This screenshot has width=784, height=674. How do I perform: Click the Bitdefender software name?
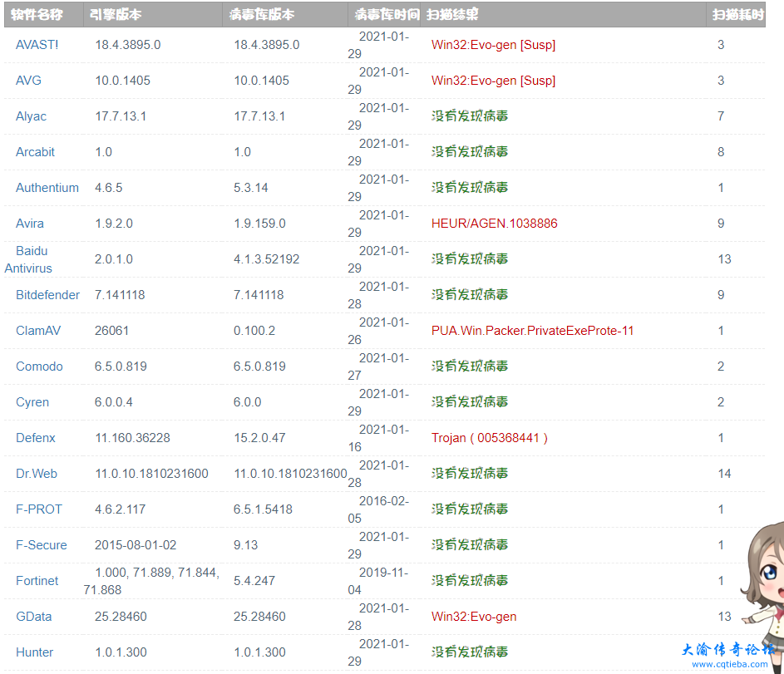pos(47,295)
